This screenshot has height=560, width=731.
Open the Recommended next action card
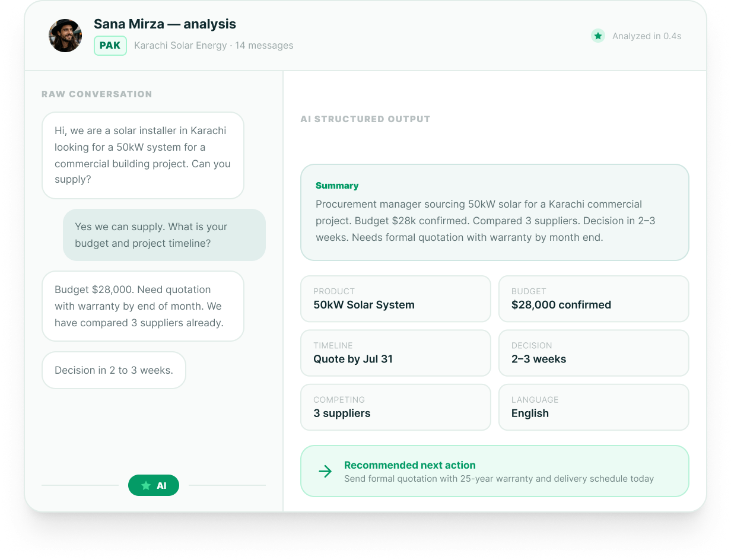(x=495, y=471)
